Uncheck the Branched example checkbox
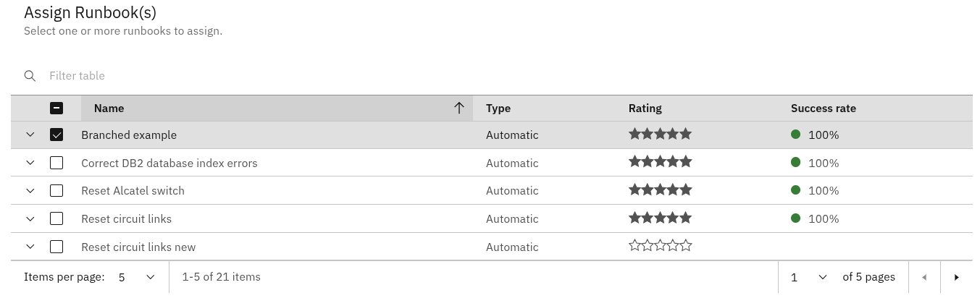Screen dimensions: 980x298 56,135
